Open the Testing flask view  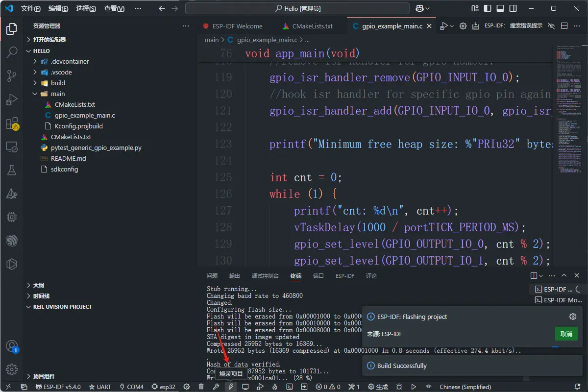pos(12,170)
